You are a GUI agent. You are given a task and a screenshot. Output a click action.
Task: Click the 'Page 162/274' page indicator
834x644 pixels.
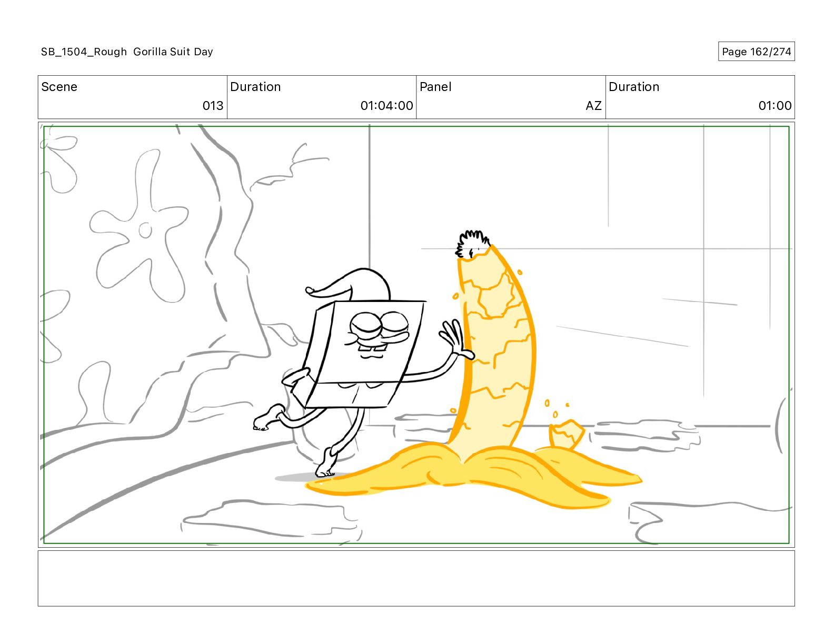[x=756, y=52]
